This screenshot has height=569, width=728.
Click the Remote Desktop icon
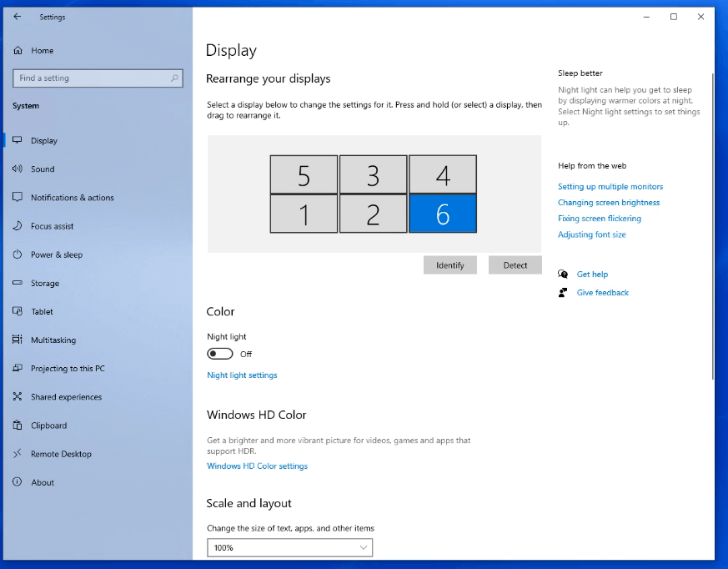point(18,453)
